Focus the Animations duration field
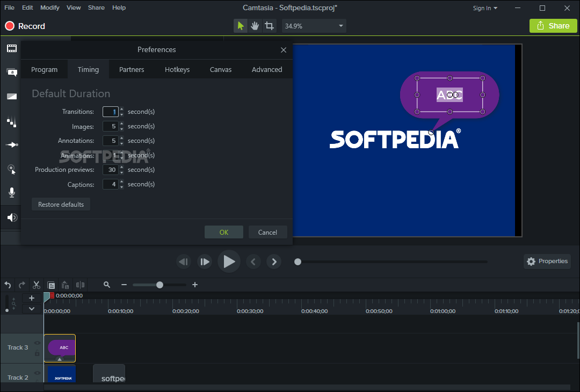This screenshot has height=392, width=580. [110, 155]
